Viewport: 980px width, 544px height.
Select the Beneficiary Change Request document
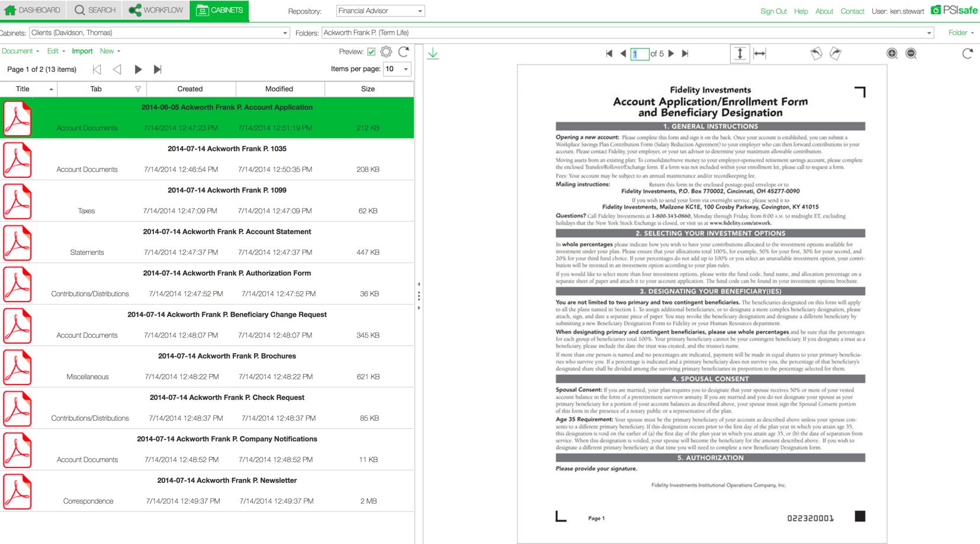pyautogui.click(x=207, y=325)
